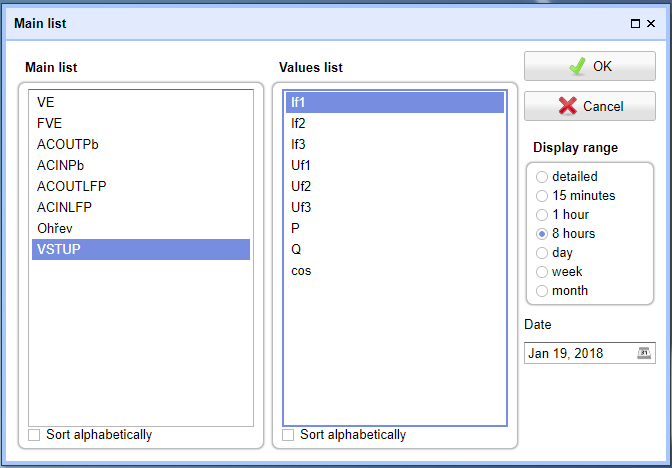The height and width of the screenshot is (468, 672).
Task: Open the calendar picker icon in Date field
Action: (x=644, y=353)
